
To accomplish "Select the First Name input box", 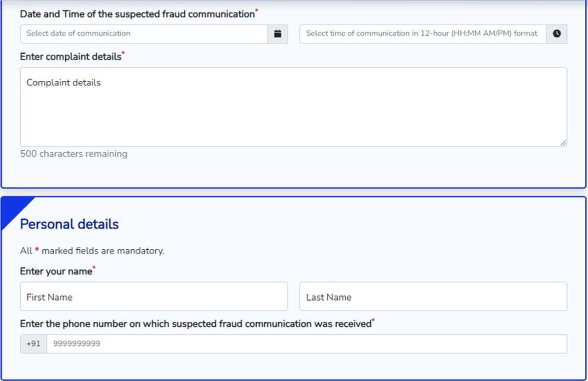I will pos(154,297).
